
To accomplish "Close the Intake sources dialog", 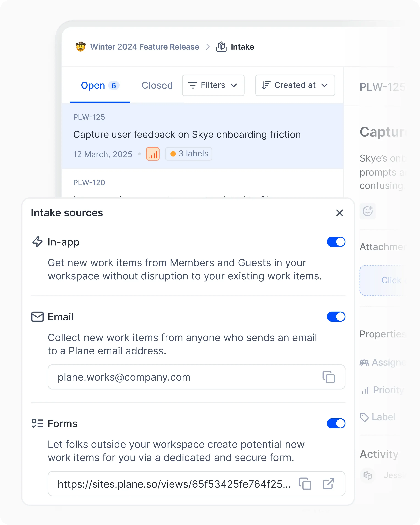I will click(x=339, y=213).
